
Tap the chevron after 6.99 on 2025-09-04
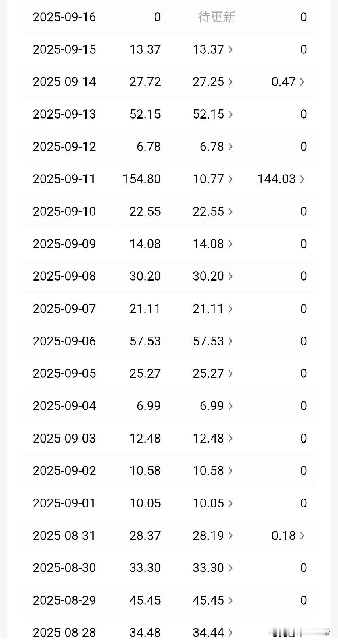pyautogui.click(x=230, y=406)
